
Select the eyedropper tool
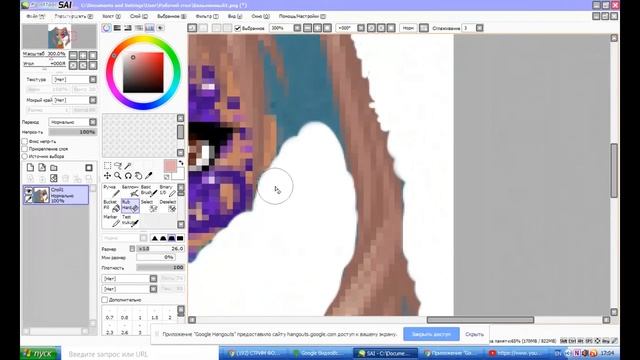pyautogui.click(x=149, y=176)
